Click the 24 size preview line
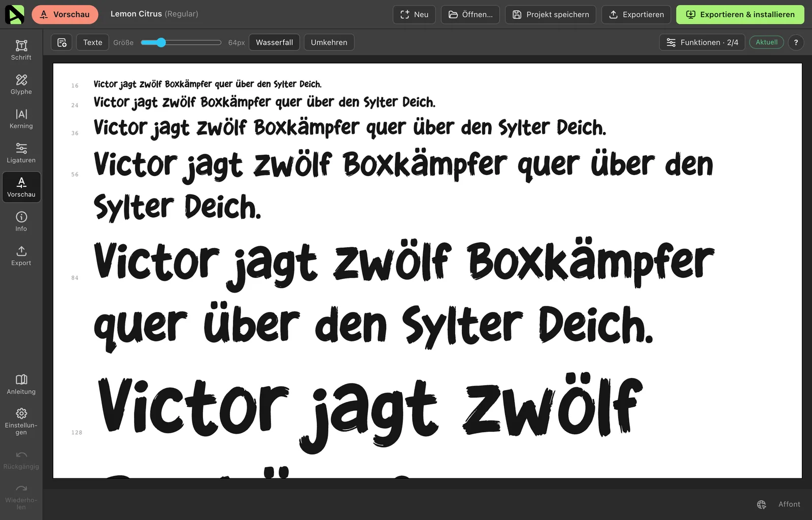 (x=264, y=102)
